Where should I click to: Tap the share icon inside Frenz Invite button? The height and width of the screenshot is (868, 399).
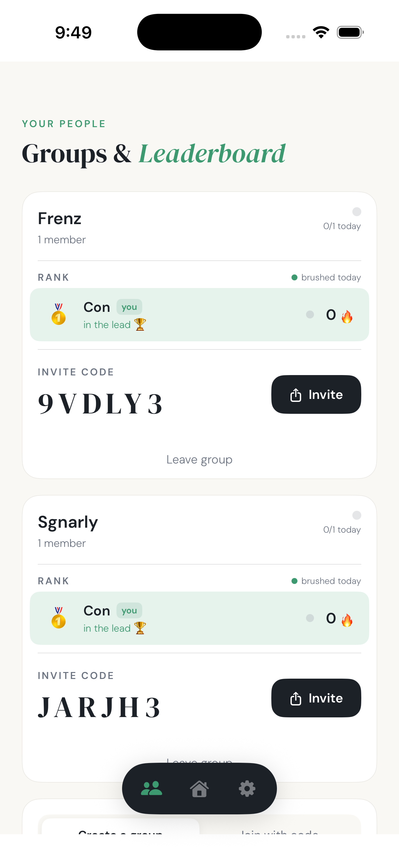pos(295,395)
